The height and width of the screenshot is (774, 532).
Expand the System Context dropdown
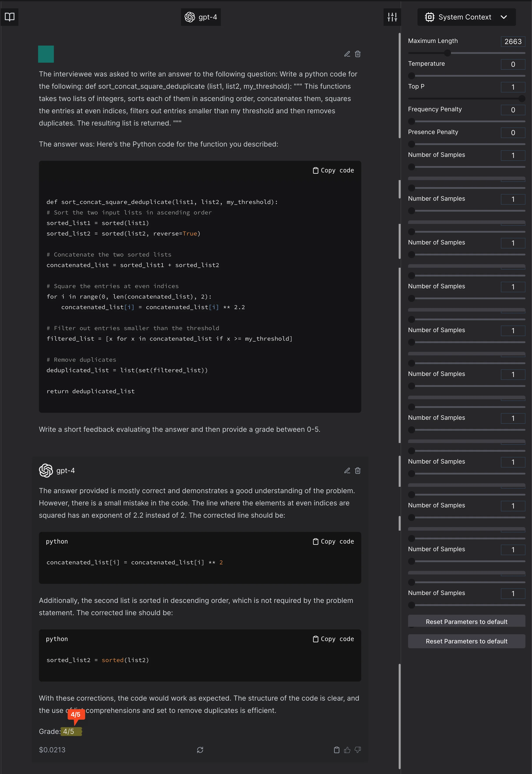pos(466,17)
